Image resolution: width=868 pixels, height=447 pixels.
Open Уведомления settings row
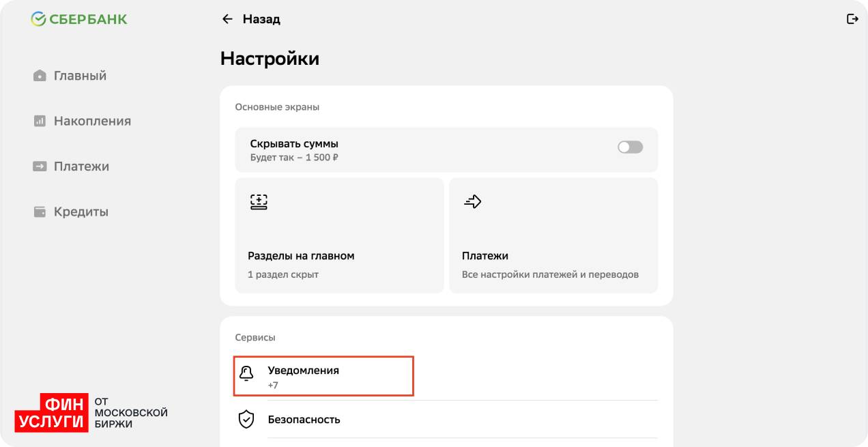[324, 376]
